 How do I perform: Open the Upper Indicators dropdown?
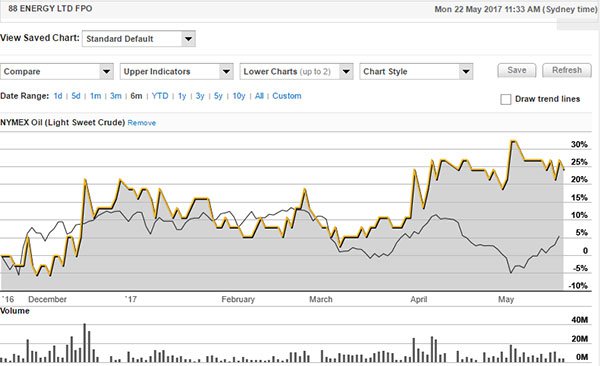pyautogui.click(x=176, y=72)
